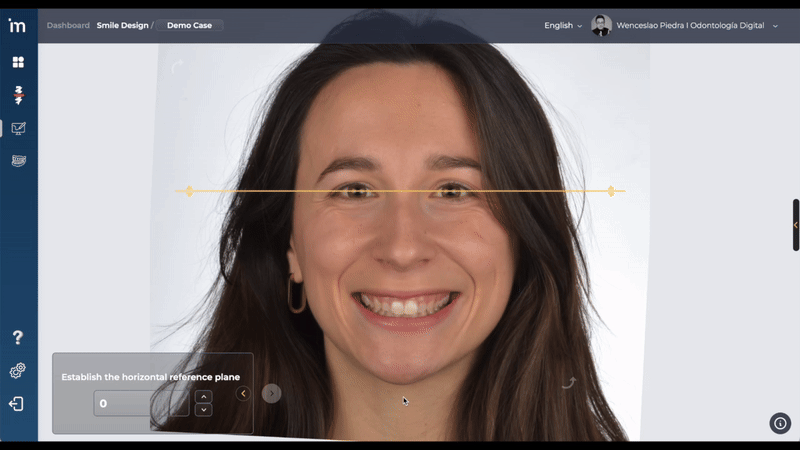The image size is (800, 450).
Task: Click the info icon at bottom right
Action: coord(780,423)
